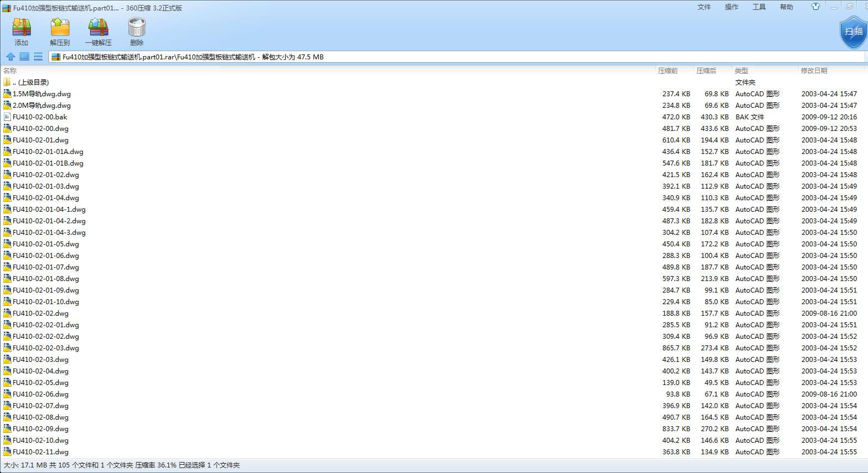Select file FU410-02-01-07.dwg
Image resolution: width=868 pixels, height=473 pixels.
46,267
